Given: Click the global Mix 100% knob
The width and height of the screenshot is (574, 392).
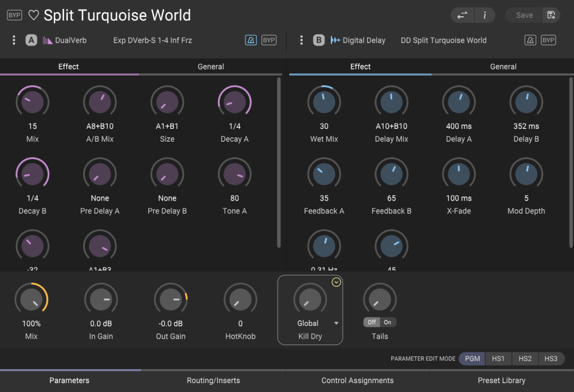Looking at the screenshot, I should coord(31,300).
